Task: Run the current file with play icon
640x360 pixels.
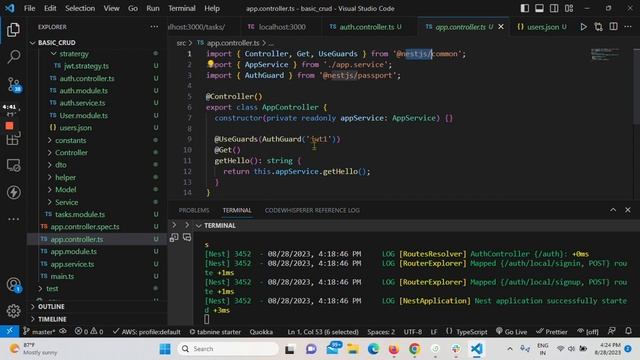Action: coord(583,27)
